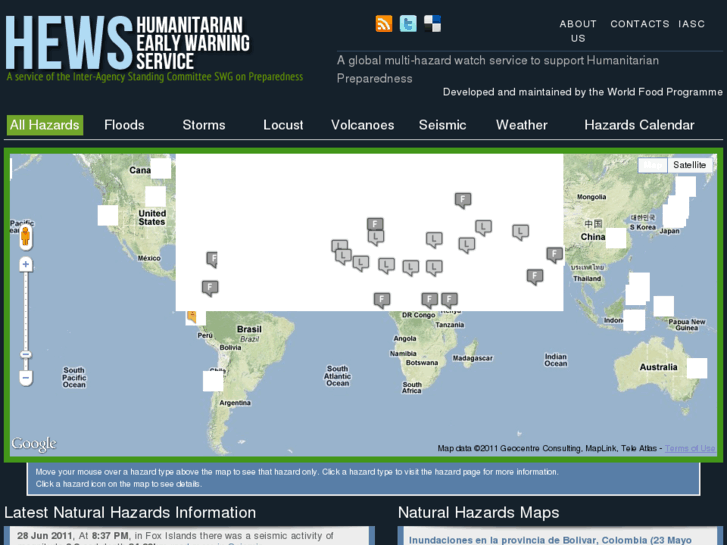Click the orange hazard marker near Perú
Image resolution: width=727 pixels, height=545 pixels.
click(191, 317)
